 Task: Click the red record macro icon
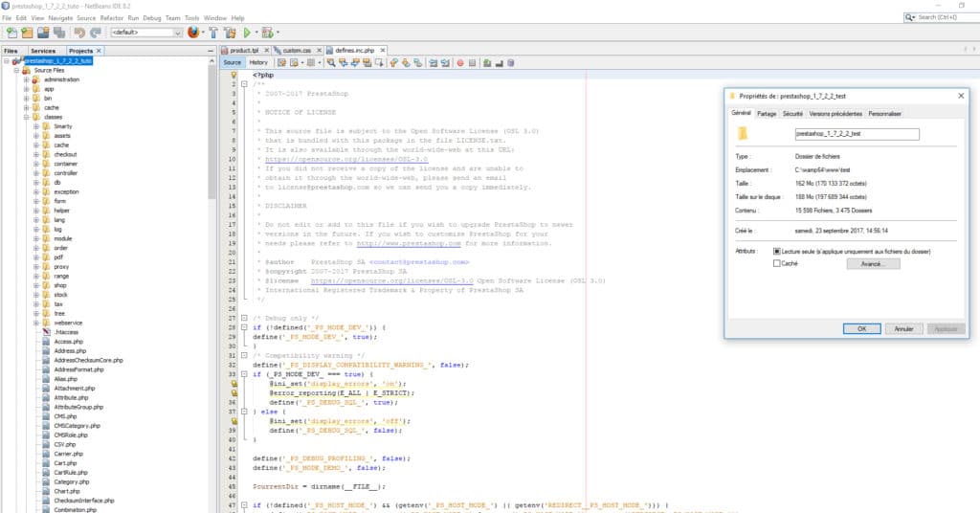tap(460, 62)
